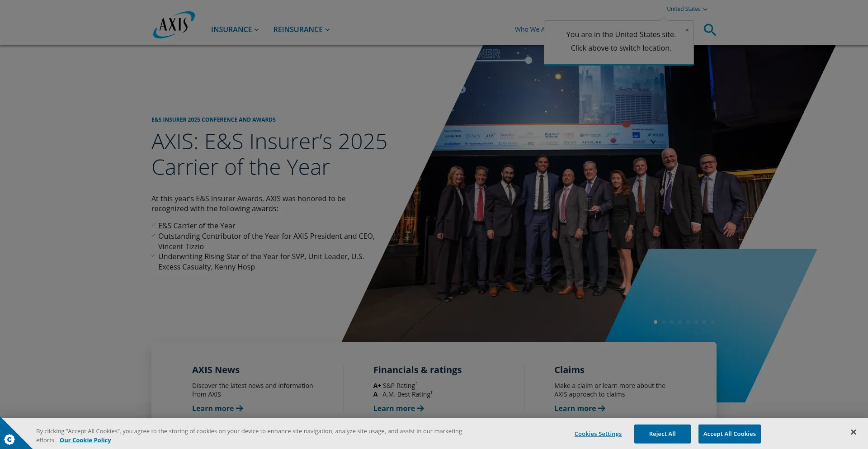Select the first carousel slide dot
Screen dimensions: 868x449
(656, 322)
